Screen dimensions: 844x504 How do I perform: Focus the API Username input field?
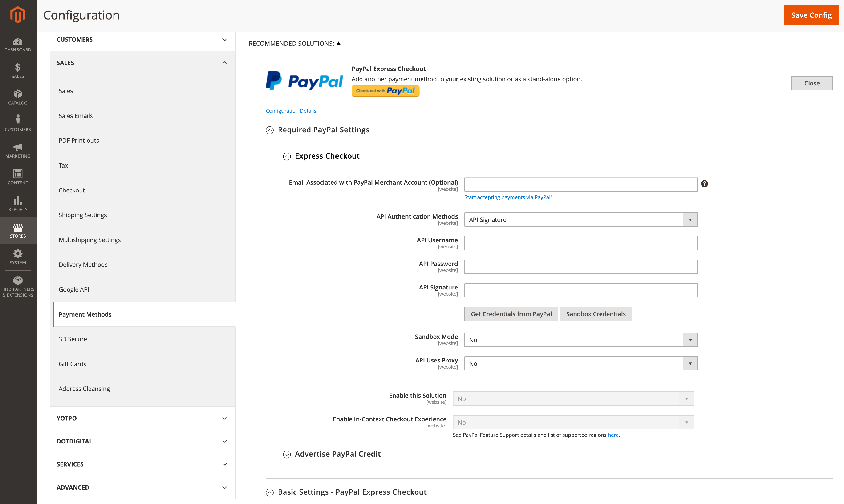coord(580,243)
